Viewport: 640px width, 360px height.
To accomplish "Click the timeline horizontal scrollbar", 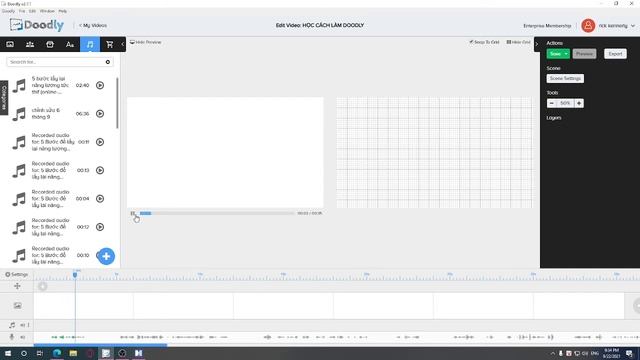I will point(100,345).
